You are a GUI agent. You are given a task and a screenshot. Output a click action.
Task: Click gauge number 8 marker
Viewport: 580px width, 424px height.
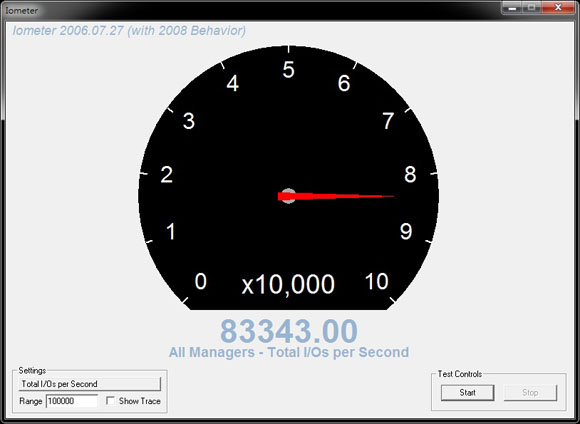410,174
